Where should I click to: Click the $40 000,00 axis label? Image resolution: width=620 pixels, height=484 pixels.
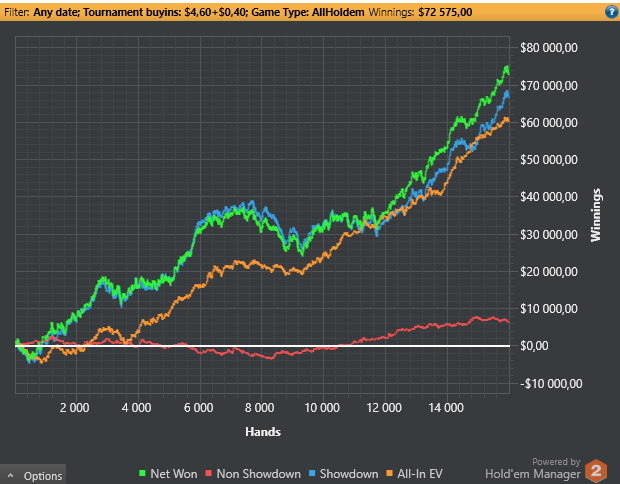(x=549, y=197)
